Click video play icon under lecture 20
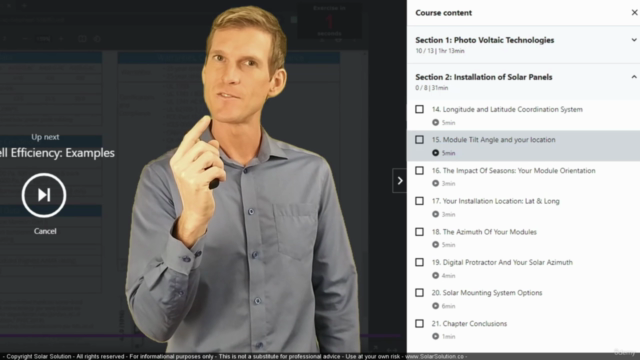This screenshot has width=640, height=360. [x=436, y=306]
